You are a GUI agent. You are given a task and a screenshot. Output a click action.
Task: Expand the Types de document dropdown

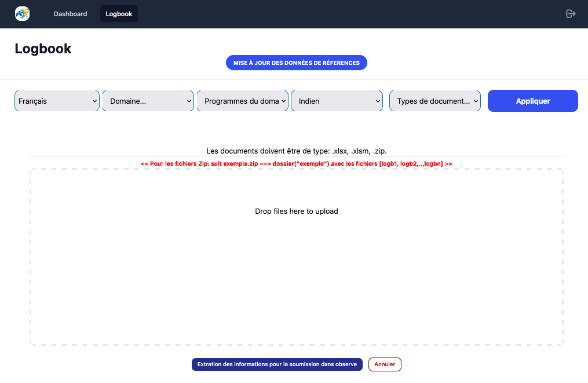click(434, 101)
